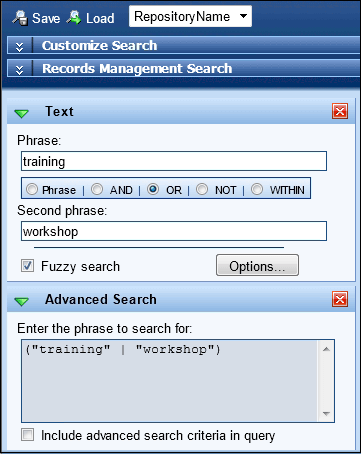Select the Phrase radio button
The width and height of the screenshot is (361, 454).
click(32, 189)
